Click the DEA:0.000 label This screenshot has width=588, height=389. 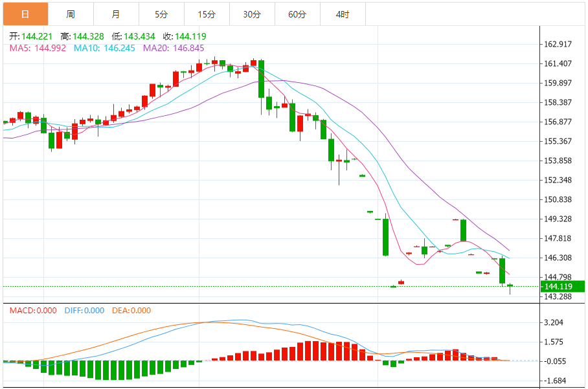[x=131, y=311]
